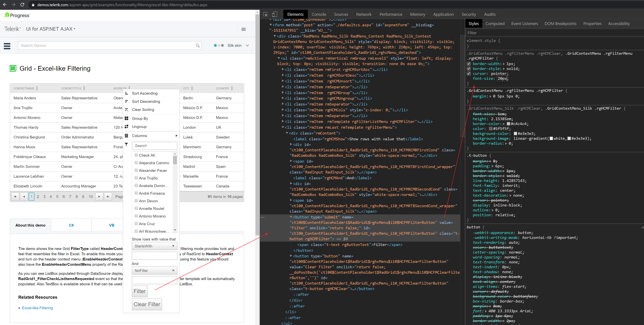
Task: Click the filter menu Search input field
Action: (x=154, y=146)
